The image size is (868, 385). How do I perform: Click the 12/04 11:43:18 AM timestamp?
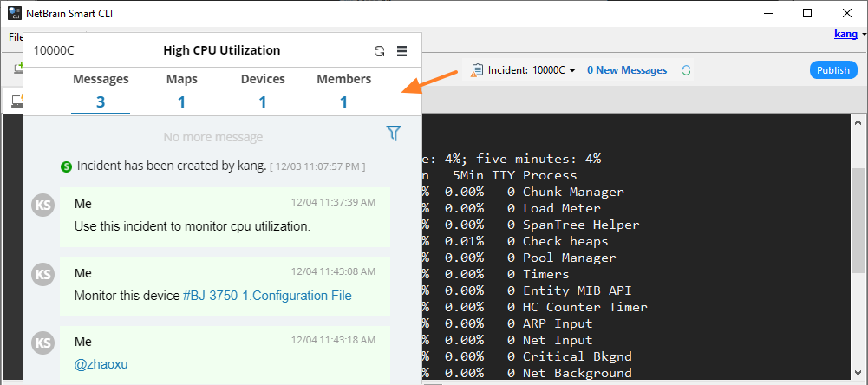coord(333,340)
